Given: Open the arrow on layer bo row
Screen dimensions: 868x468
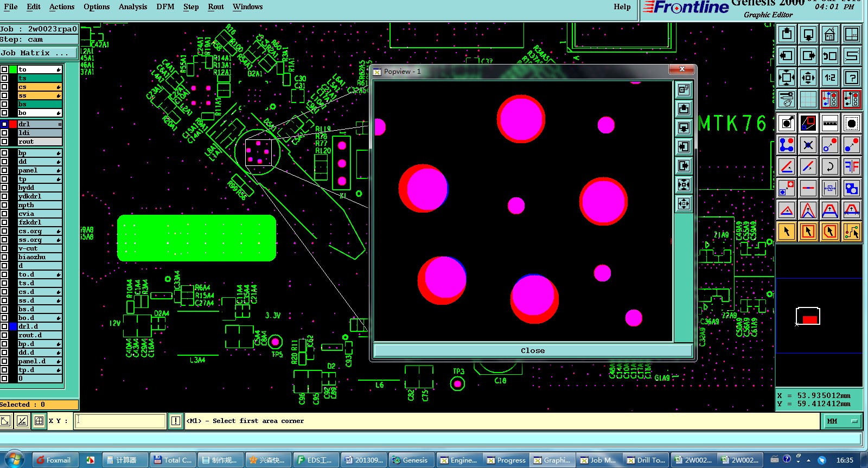Looking at the screenshot, I should (59, 113).
